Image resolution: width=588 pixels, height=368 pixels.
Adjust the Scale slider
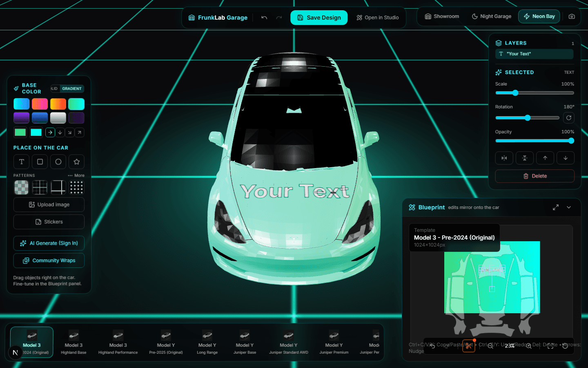click(x=535, y=93)
